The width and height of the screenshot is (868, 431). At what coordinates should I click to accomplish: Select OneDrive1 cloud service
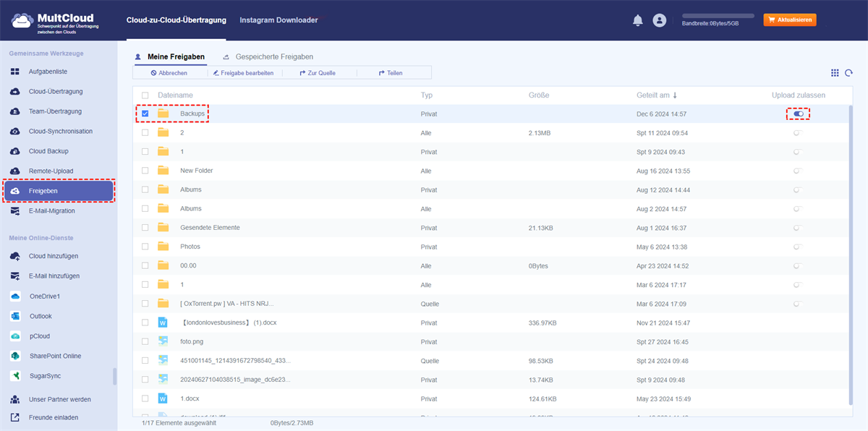45,296
